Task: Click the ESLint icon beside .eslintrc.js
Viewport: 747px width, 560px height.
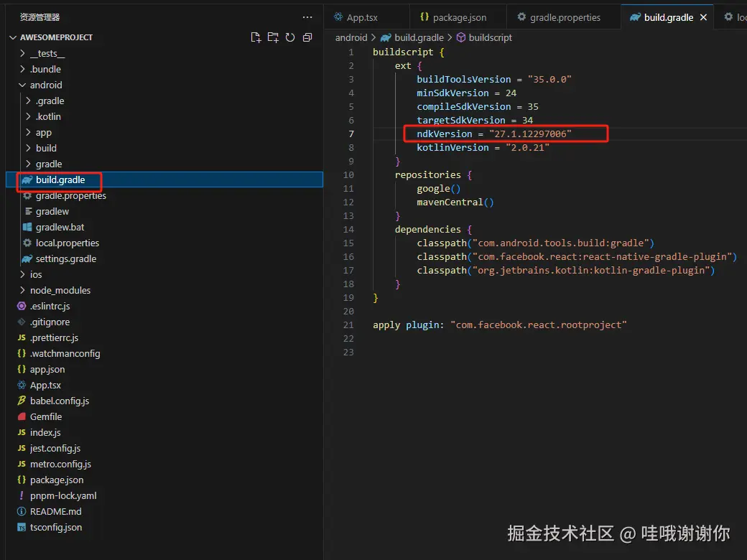Action: coord(22,306)
